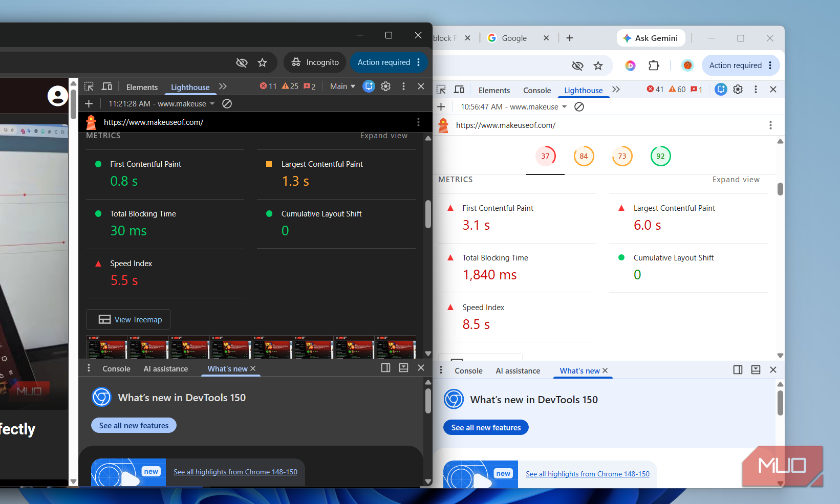Click See all new features in left window

134,425
